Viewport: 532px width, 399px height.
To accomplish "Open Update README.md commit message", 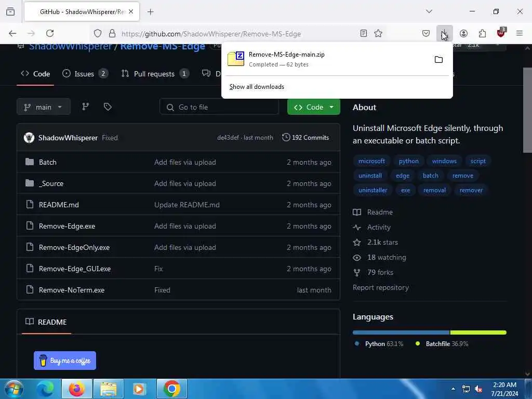I will [x=187, y=205].
